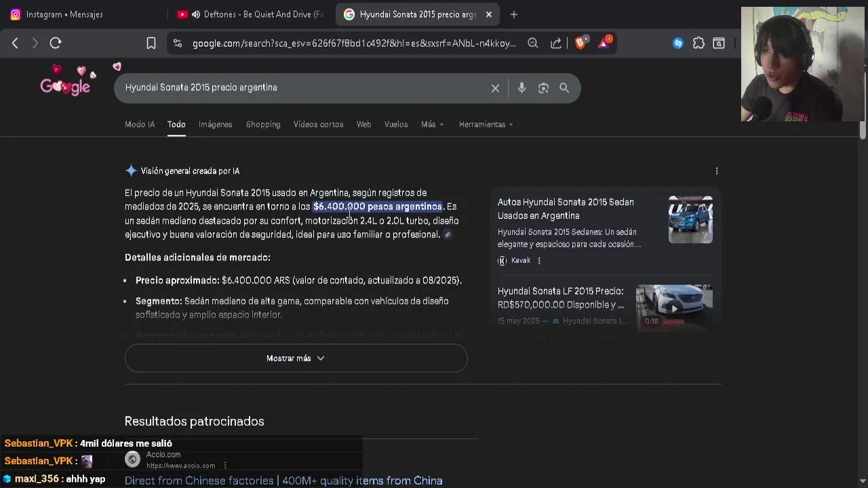Click the blue circular extension icon
Screen dimensions: 868x488
point(678,43)
